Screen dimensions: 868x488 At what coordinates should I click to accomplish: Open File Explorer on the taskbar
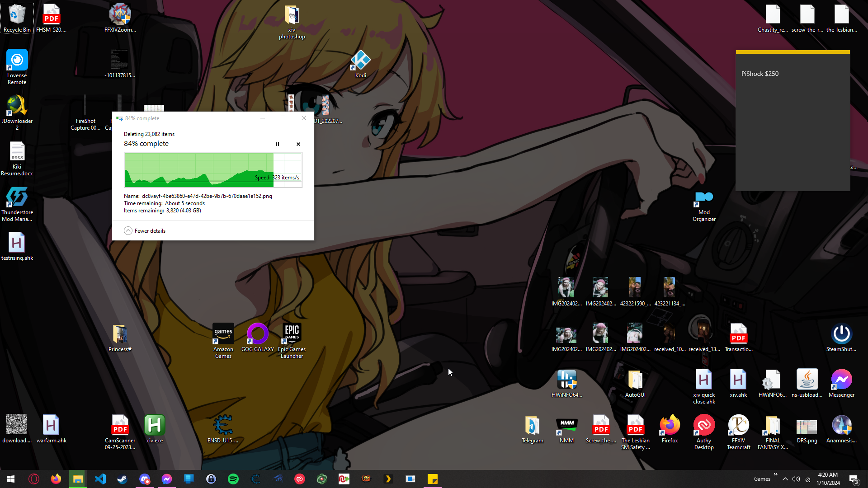click(x=78, y=479)
